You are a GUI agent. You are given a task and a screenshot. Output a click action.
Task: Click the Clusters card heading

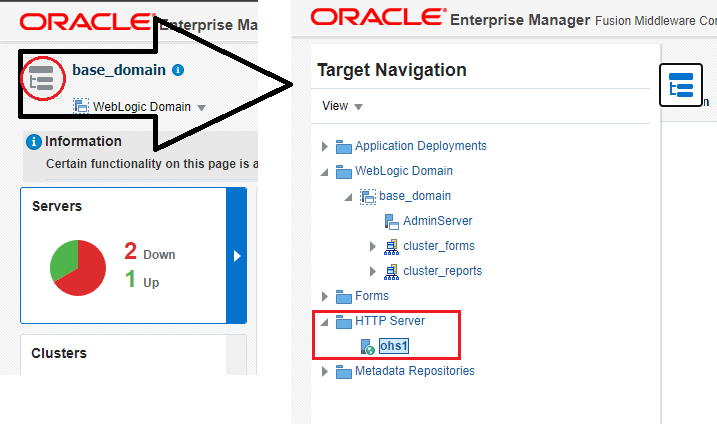[59, 353]
